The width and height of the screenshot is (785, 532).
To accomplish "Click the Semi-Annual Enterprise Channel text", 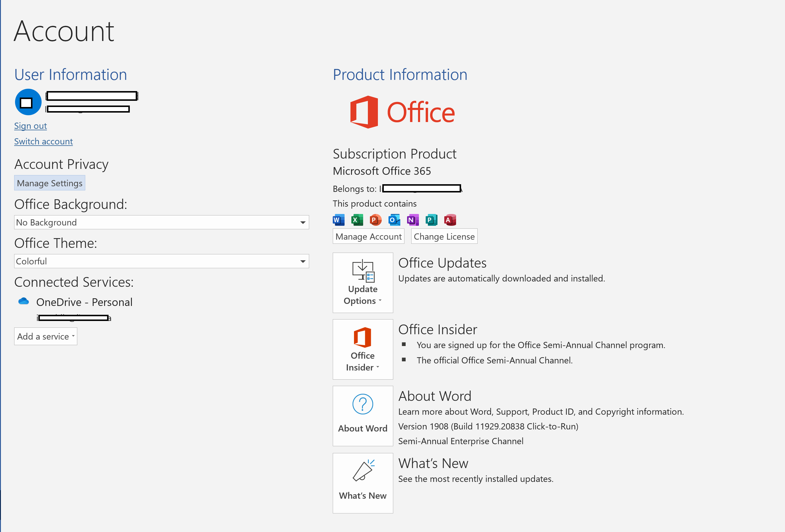I will (x=461, y=441).
